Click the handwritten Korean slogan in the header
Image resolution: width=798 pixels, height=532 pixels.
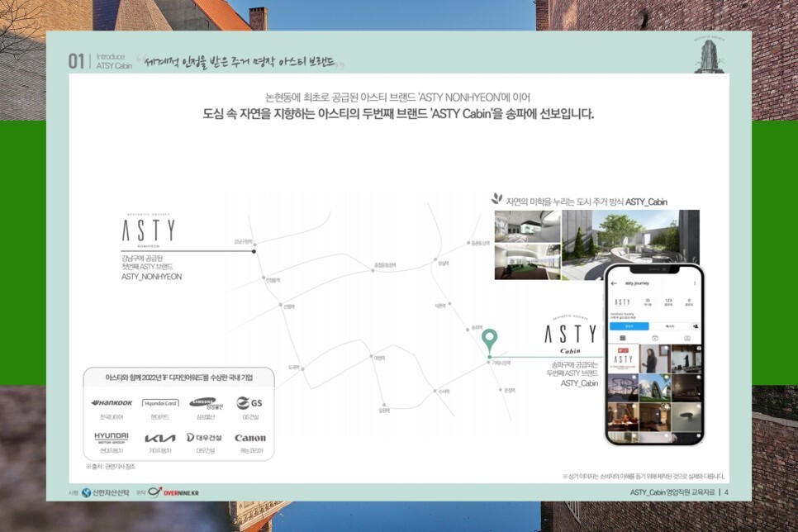pos(240,62)
